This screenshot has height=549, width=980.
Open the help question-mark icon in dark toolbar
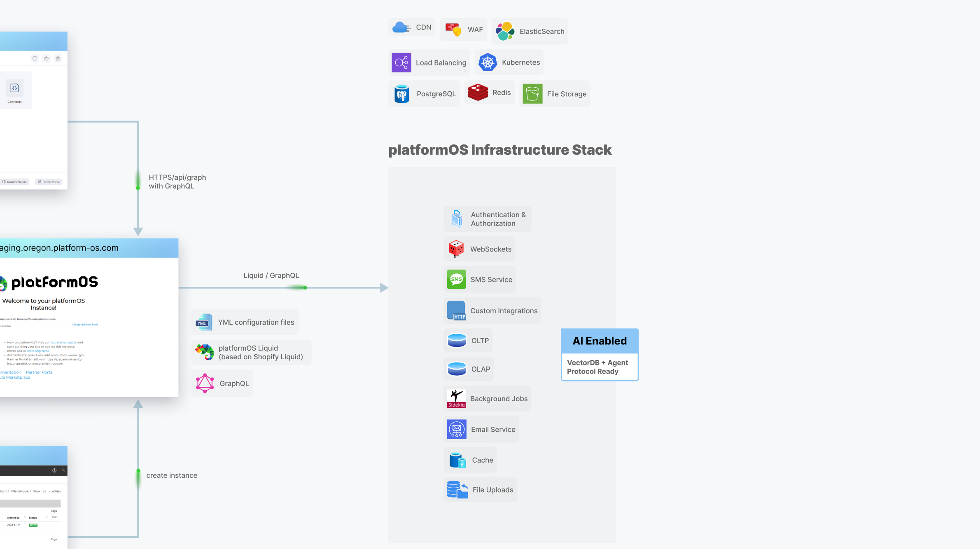coord(54,470)
